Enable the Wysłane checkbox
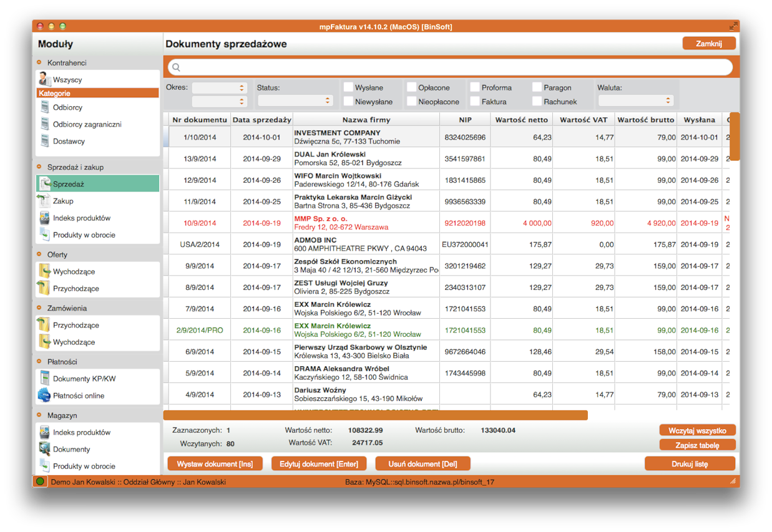Viewport: 772px width, 532px height. pos(348,87)
